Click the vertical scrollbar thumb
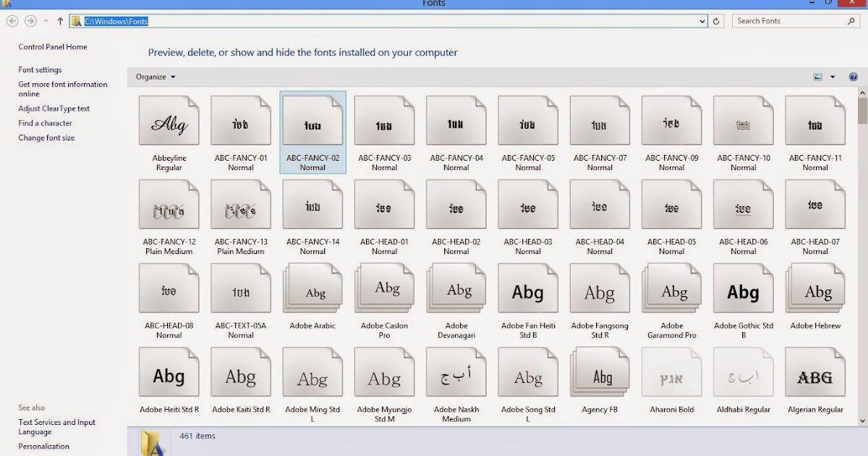 (862, 109)
